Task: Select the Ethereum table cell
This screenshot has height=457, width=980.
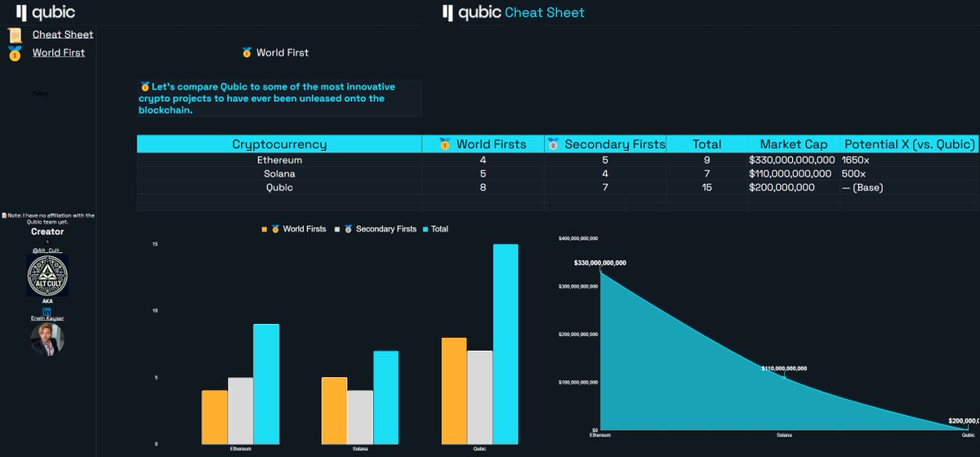Action: pos(279,160)
